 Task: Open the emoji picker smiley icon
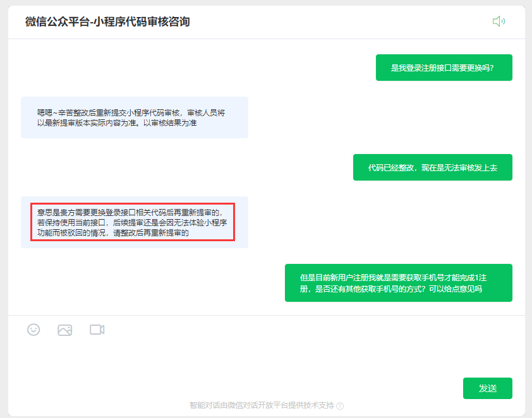(33, 330)
